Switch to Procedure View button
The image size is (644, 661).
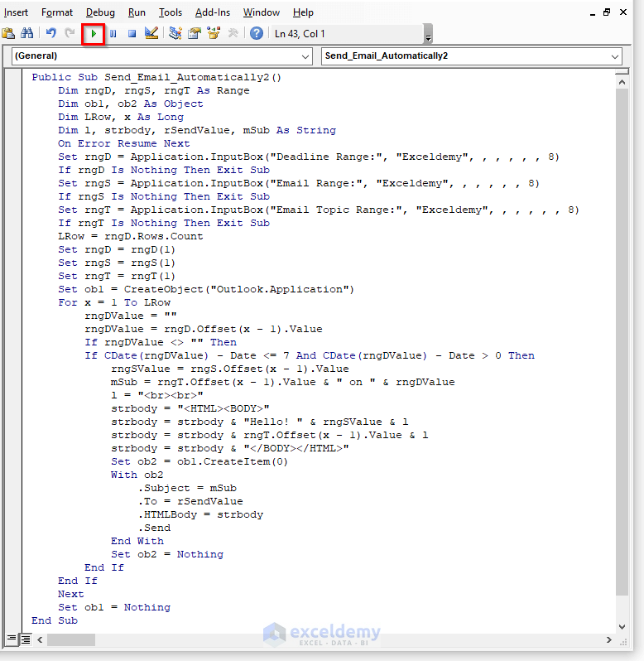(12, 639)
